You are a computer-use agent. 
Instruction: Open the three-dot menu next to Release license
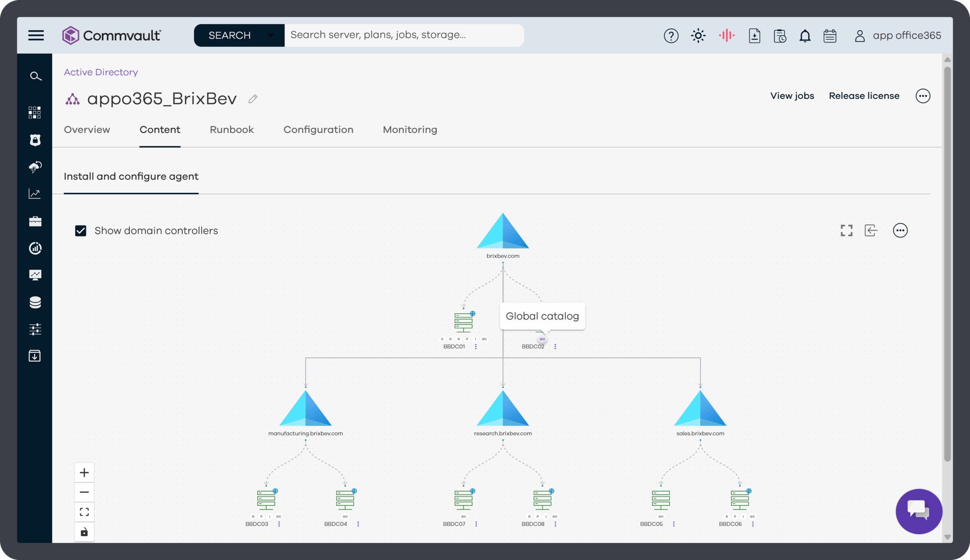(x=923, y=96)
